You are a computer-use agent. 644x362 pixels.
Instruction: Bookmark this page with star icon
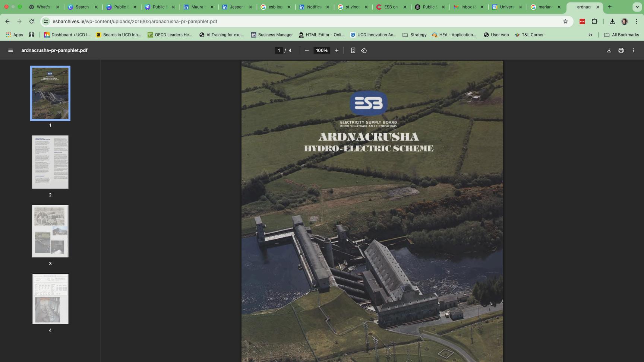click(565, 22)
